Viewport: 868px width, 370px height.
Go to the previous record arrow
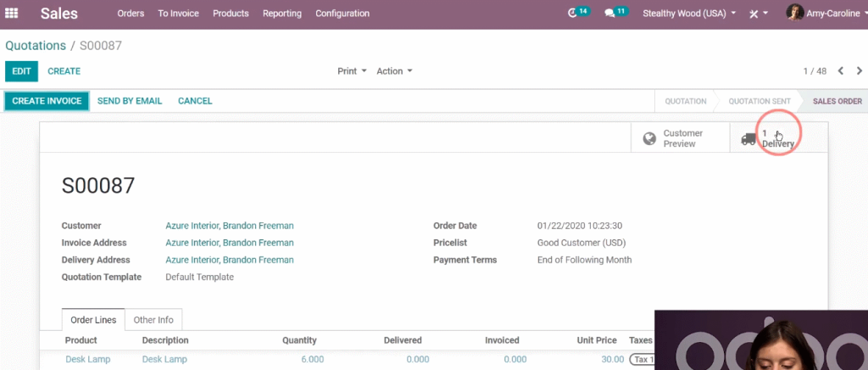coord(841,71)
